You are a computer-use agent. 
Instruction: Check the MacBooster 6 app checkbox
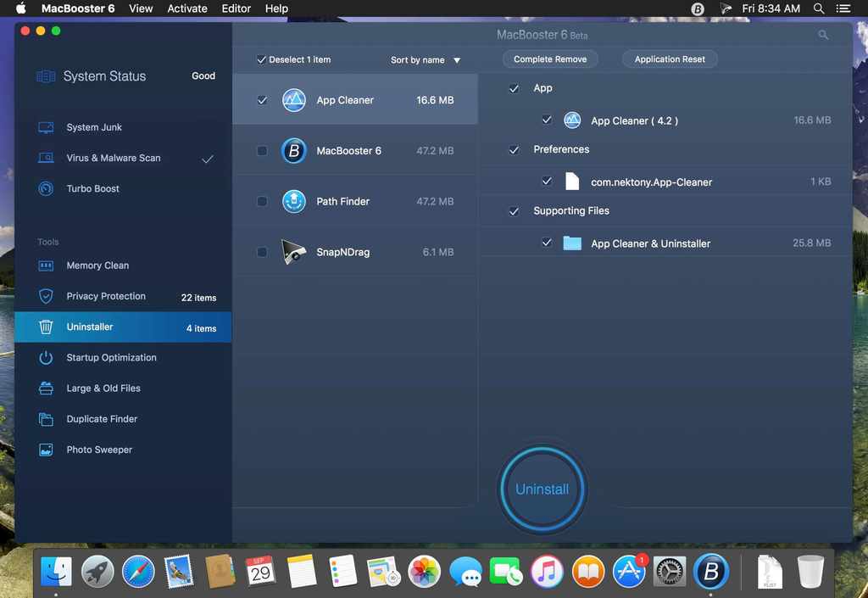click(x=262, y=151)
